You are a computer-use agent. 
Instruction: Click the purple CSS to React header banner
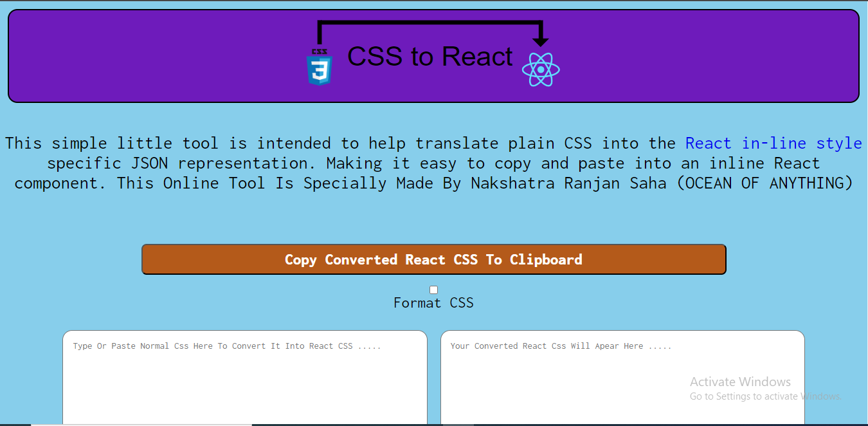pos(434,56)
